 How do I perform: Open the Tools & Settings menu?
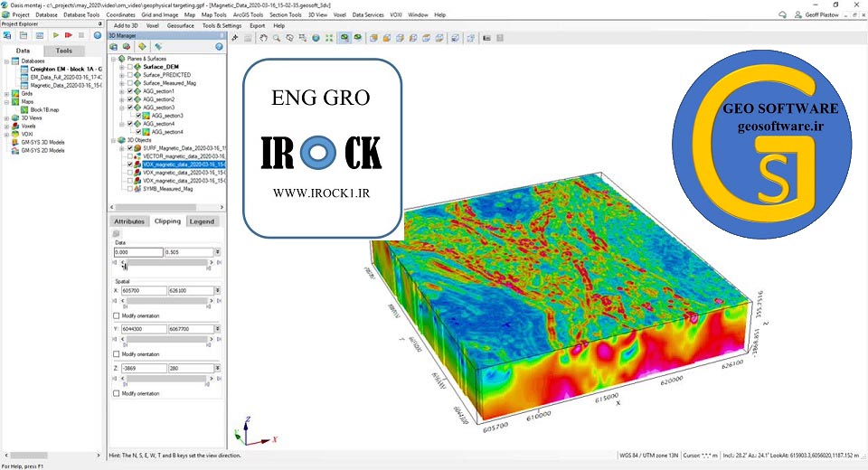click(222, 25)
